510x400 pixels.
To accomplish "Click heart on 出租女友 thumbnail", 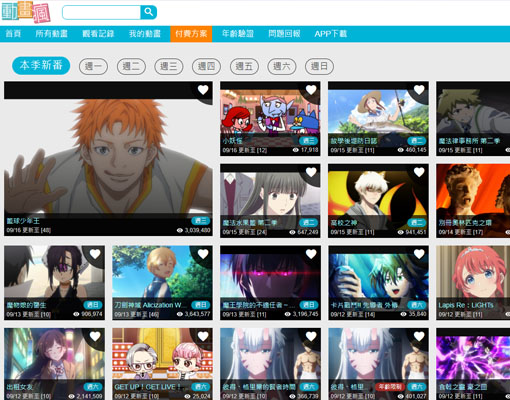I will coord(95,336).
